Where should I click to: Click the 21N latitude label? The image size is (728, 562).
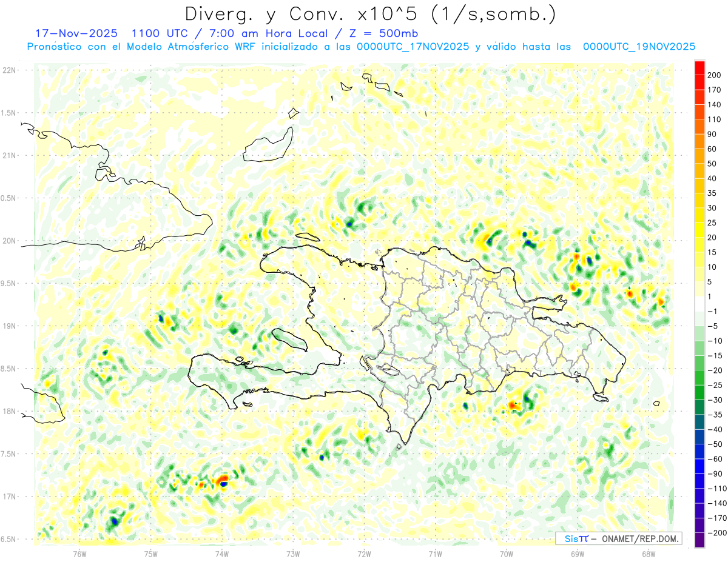click(9, 155)
